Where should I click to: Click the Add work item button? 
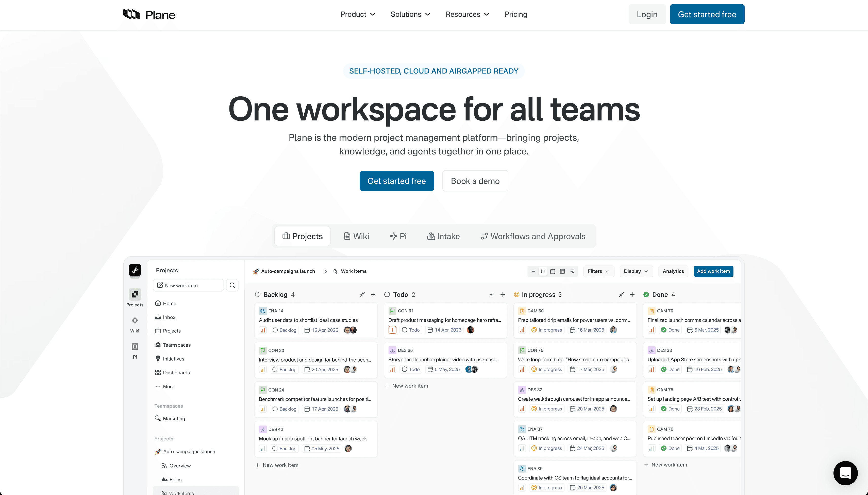(713, 271)
